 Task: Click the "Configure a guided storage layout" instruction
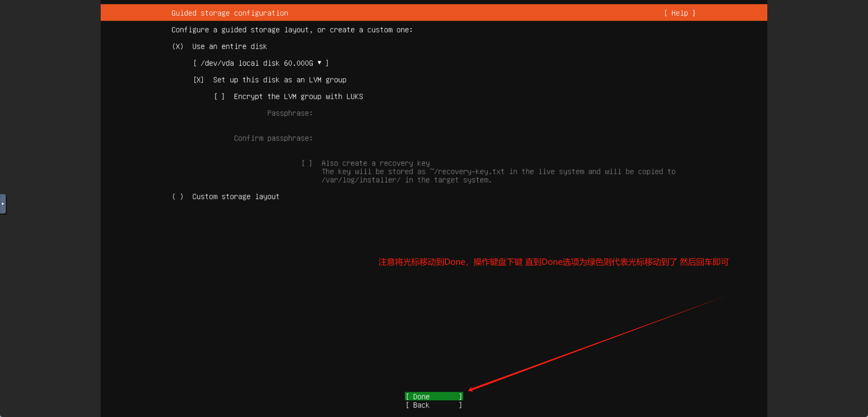click(x=292, y=30)
